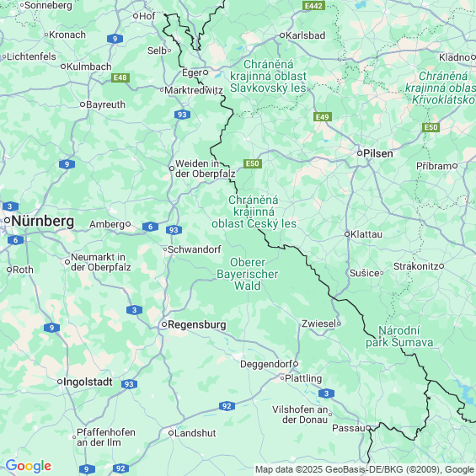Select the Nürnberg city label

pos(43,221)
